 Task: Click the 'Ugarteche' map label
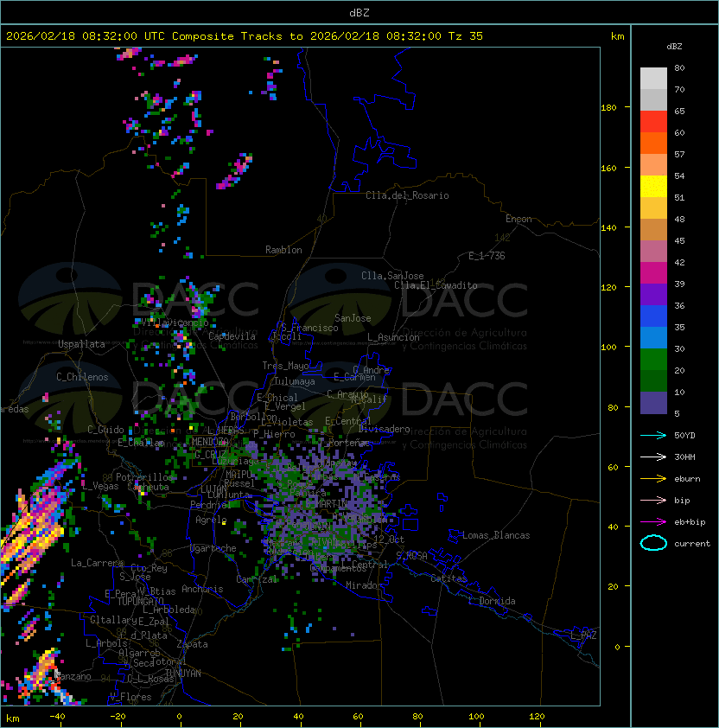point(213,548)
